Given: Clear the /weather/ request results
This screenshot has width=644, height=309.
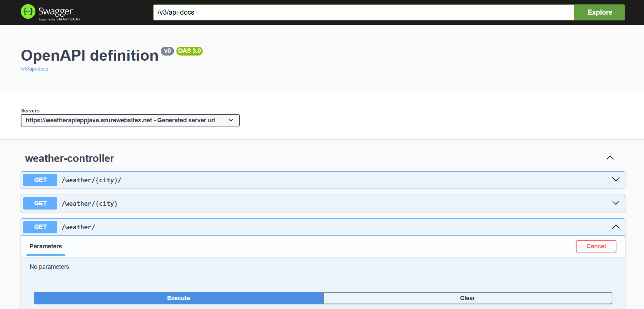Looking at the screenshot, I should coord(467,298).
